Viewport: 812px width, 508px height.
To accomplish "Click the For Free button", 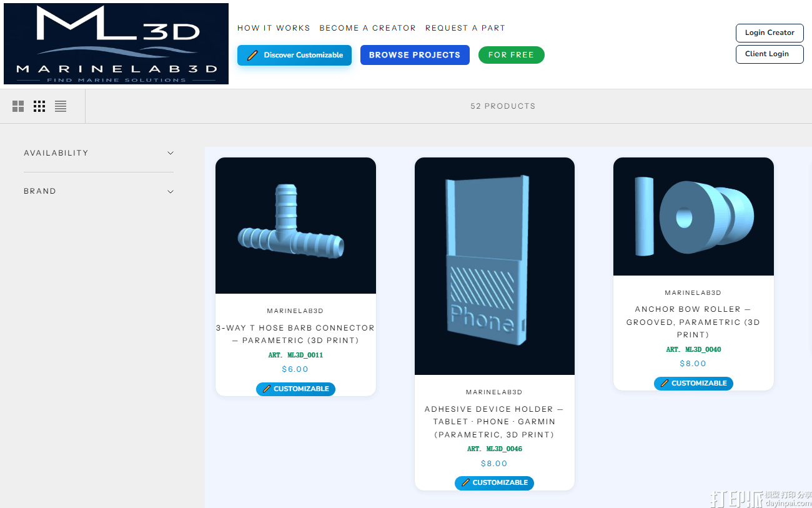I will pyautogui.click(x=512, y=55).
